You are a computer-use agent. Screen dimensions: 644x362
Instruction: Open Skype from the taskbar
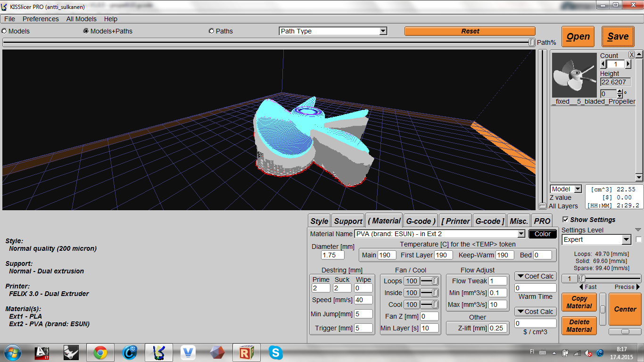(x=276, y=353)
